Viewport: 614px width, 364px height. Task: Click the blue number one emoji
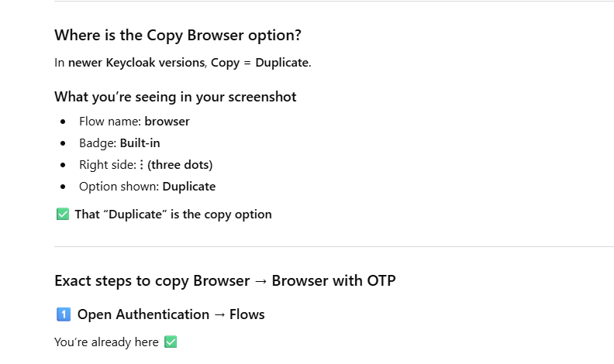tap(63, 314)
